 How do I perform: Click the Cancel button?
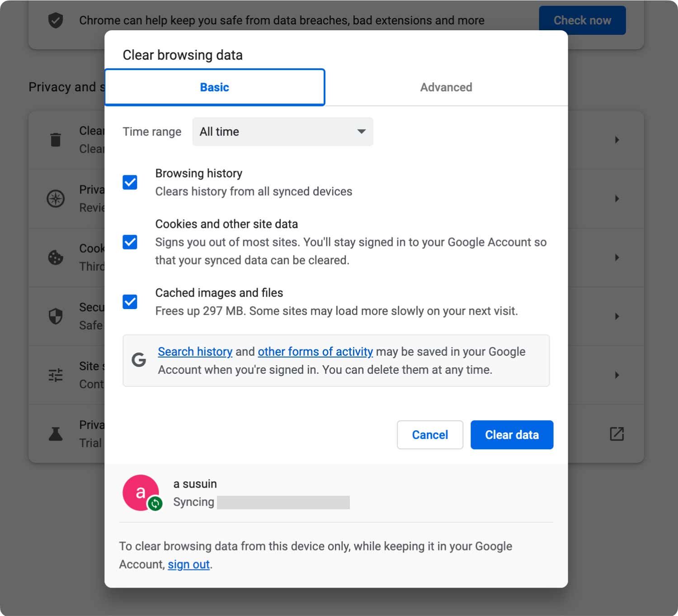[430, 435]
